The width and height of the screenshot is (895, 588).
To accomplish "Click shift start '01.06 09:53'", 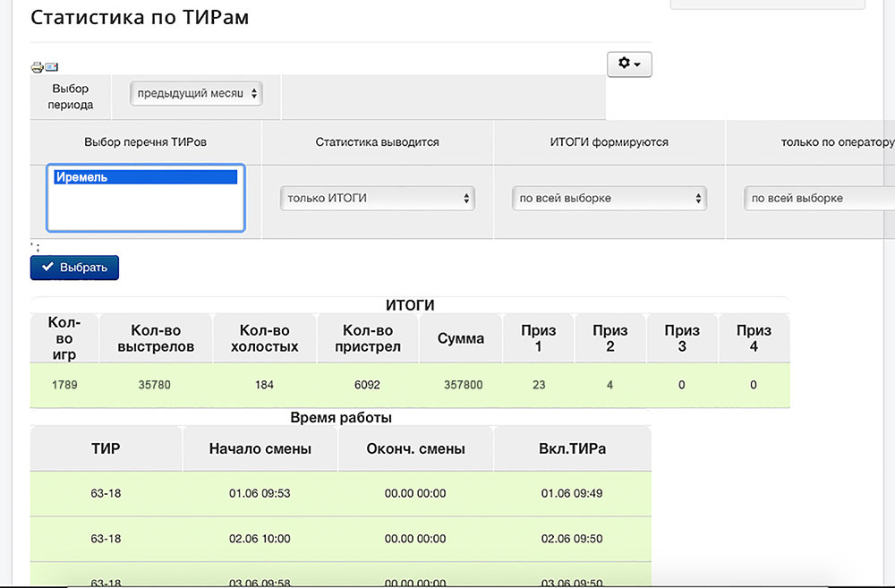I will [260, 493].
